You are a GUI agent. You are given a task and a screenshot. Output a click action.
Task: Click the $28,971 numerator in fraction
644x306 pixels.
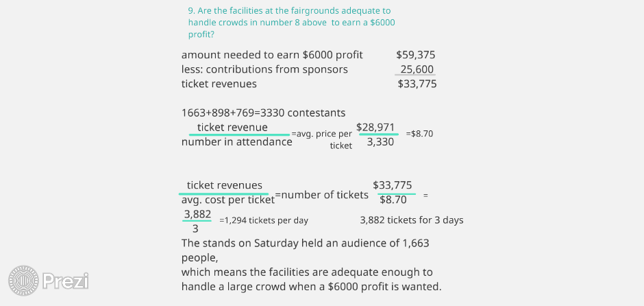click(375, 127)
